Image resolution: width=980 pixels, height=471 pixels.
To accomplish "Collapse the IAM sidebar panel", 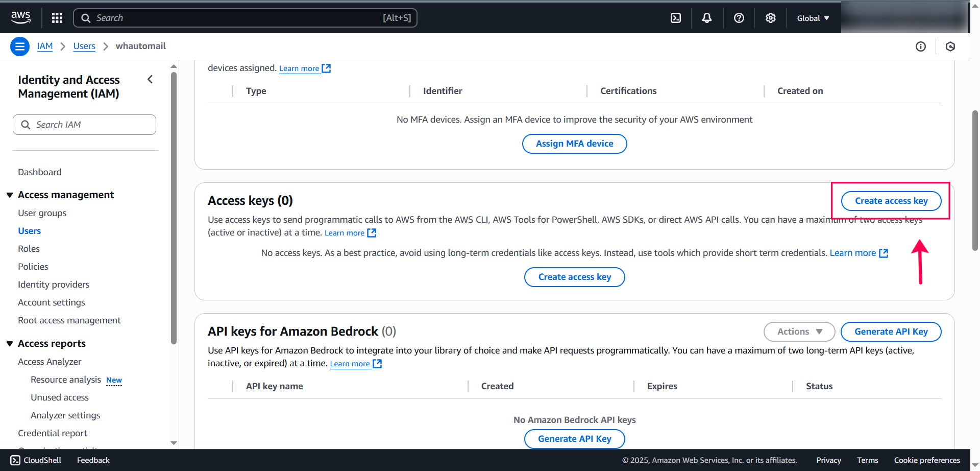I will (150, 79).
